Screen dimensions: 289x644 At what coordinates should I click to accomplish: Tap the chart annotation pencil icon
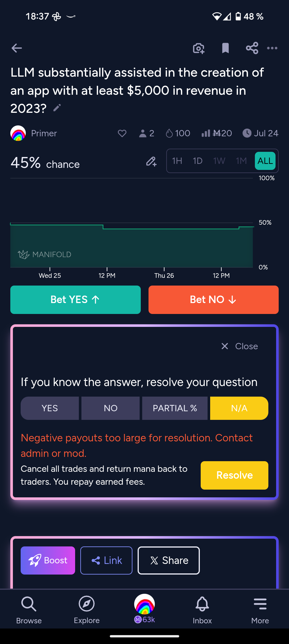tap(151, 162)
